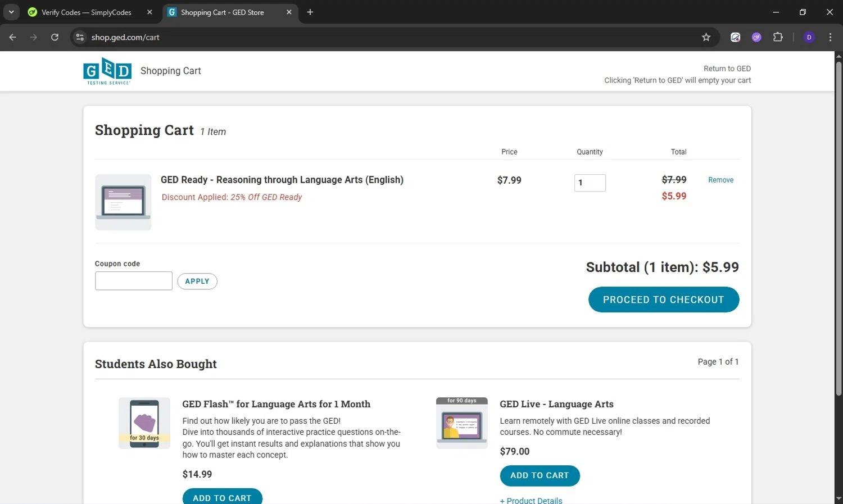
Task: Switch to the Verify Codes — SimplyCodes tab
Action: tap(87, 12)
